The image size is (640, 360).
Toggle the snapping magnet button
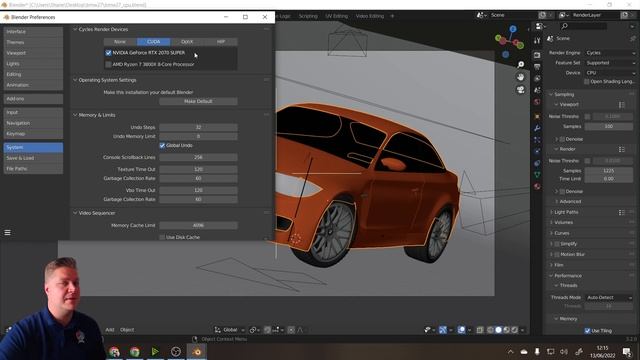pyautogui.click(x=267, y=330)
